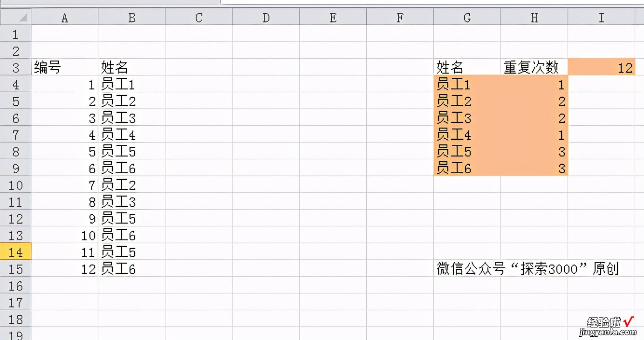Click the 微信公众号 “探索3000” 原创 cell
Image resolution: width=644 pixels, height=340 pixels.
pos(528,269)
